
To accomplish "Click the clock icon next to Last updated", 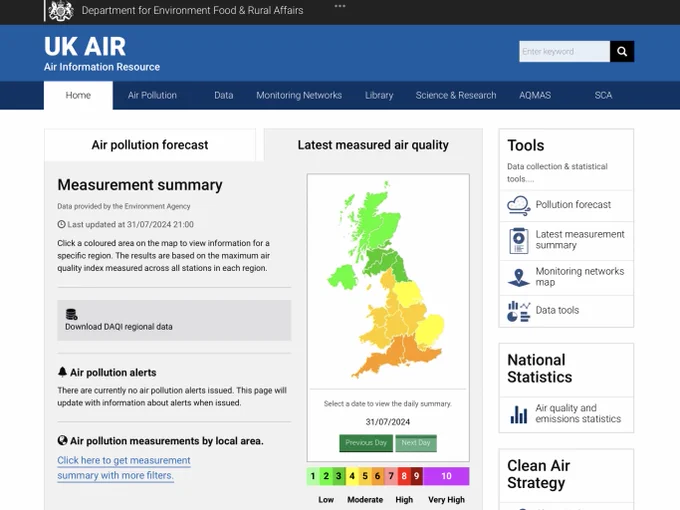I will click(x=62, y=224).
